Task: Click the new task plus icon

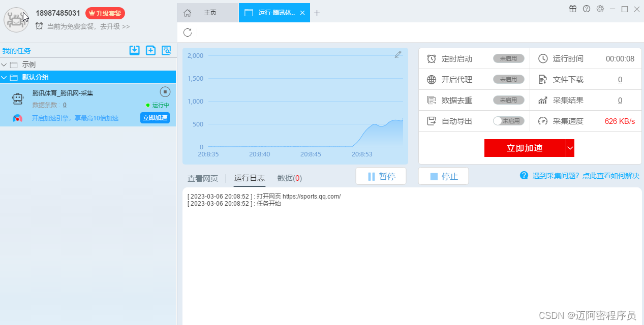Action: (150, 50)
